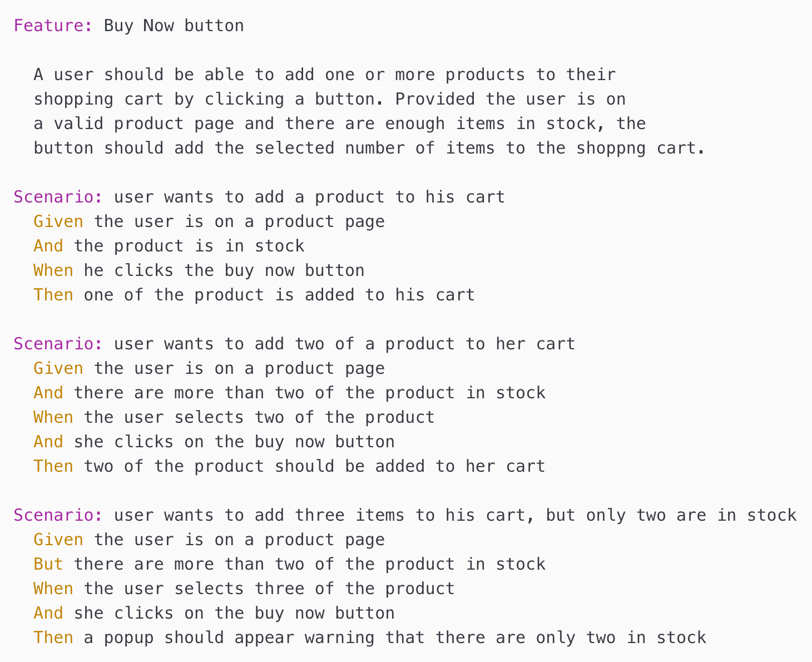Click the line 'And the product is in stock'
The width and height of the screenshot is (812, 662).
point(169,246)
